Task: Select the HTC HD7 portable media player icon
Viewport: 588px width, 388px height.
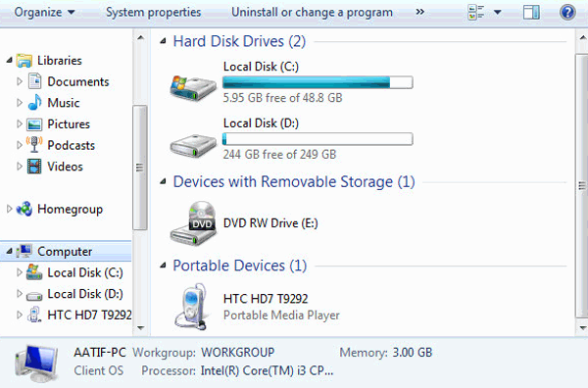Action: coord(191,307)
